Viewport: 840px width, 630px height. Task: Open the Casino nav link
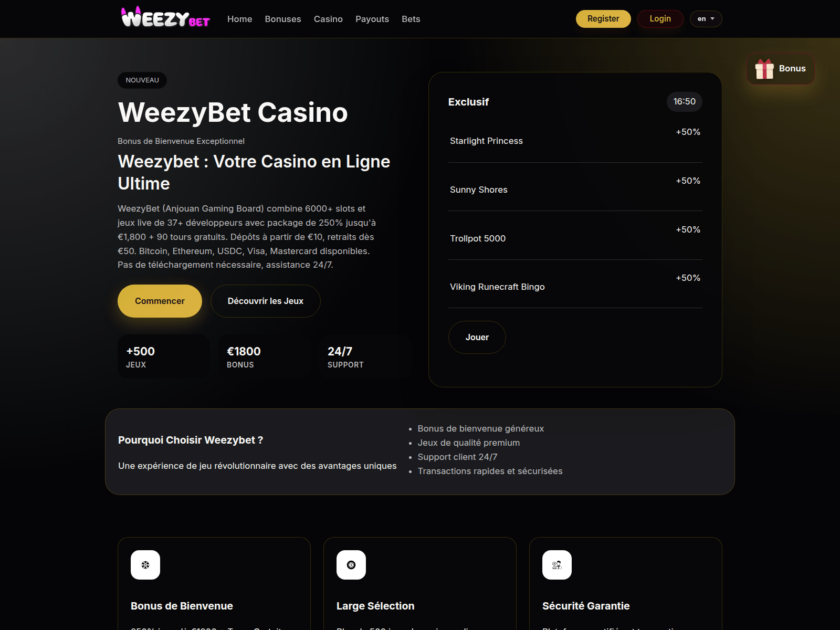(x=328, y=19)
